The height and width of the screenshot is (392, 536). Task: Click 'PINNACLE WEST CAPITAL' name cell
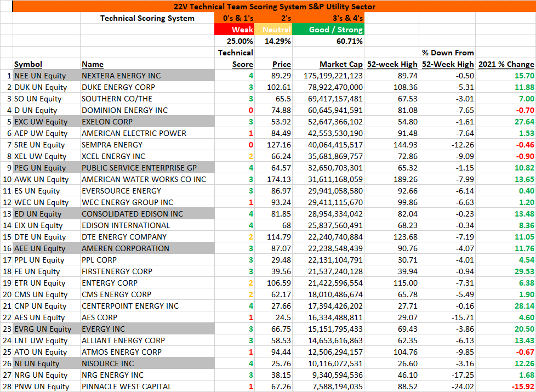click(x=147, y=387)
